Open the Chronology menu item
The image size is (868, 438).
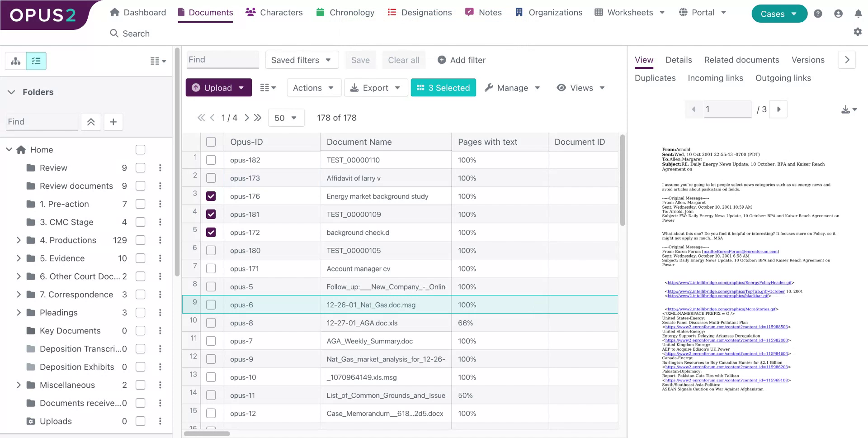[x=345, y=13]
